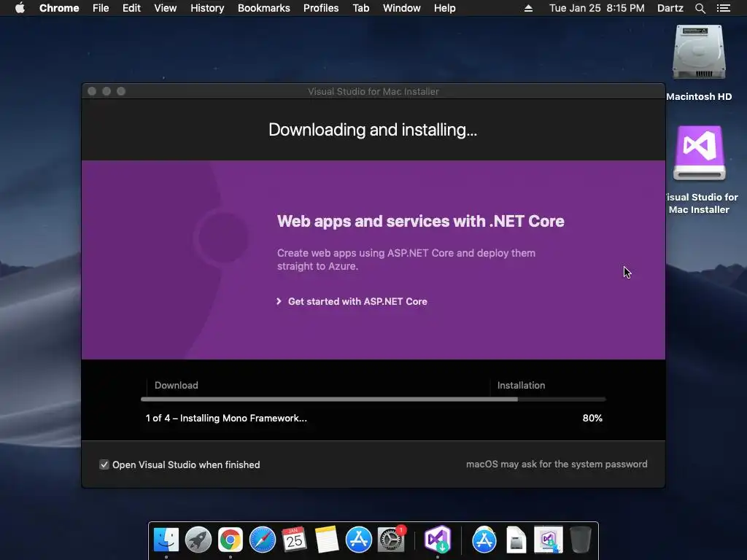Open the Tab menu
The height and width of the screenshot is (560, 747).
point(360,8)
